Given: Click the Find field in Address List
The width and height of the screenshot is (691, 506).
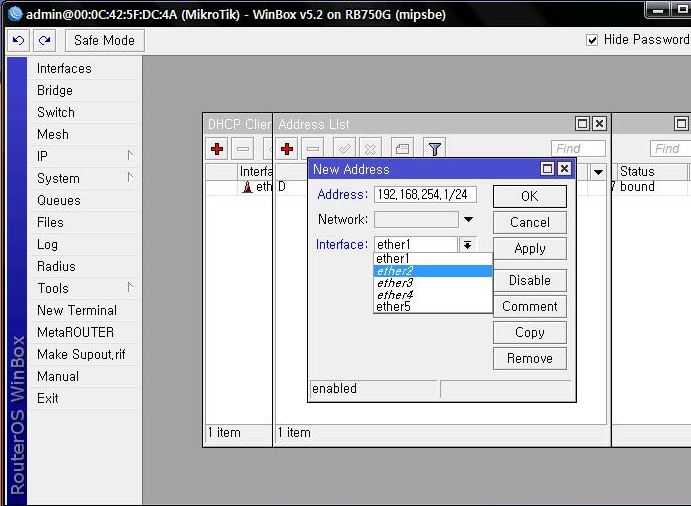Looking at the screenshot, I should (578, 149).
